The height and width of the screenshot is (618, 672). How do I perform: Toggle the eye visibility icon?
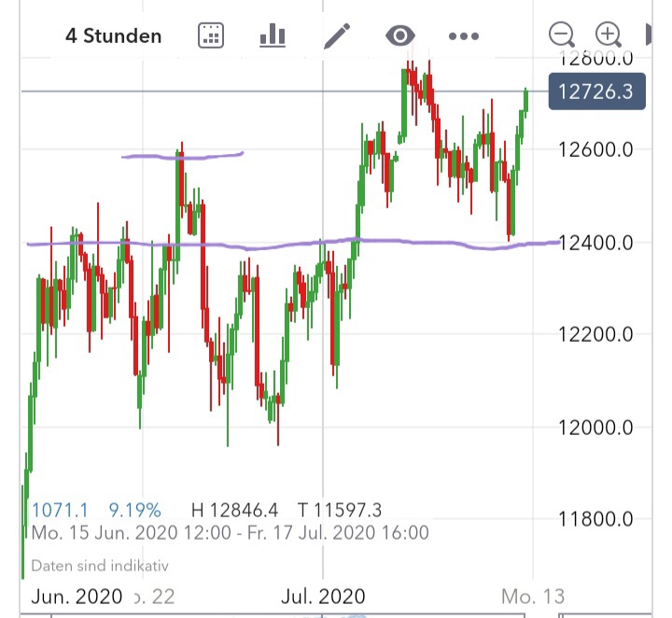pyautogui.click(x=399, y=36)
